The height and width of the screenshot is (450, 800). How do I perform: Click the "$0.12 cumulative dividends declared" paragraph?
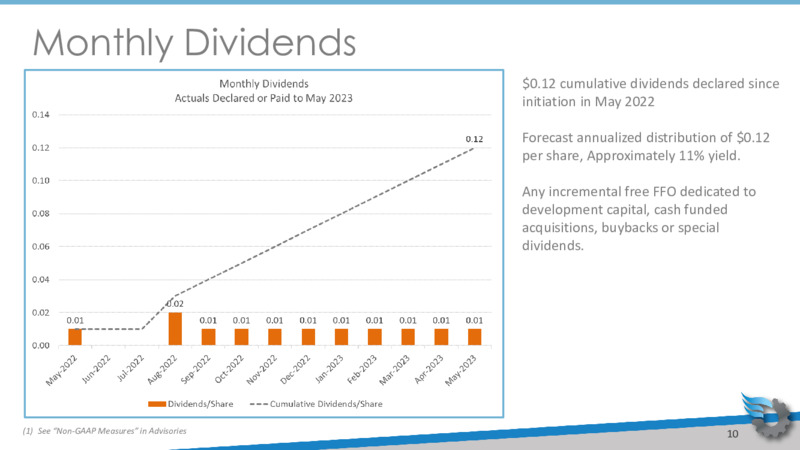[651, 92]
